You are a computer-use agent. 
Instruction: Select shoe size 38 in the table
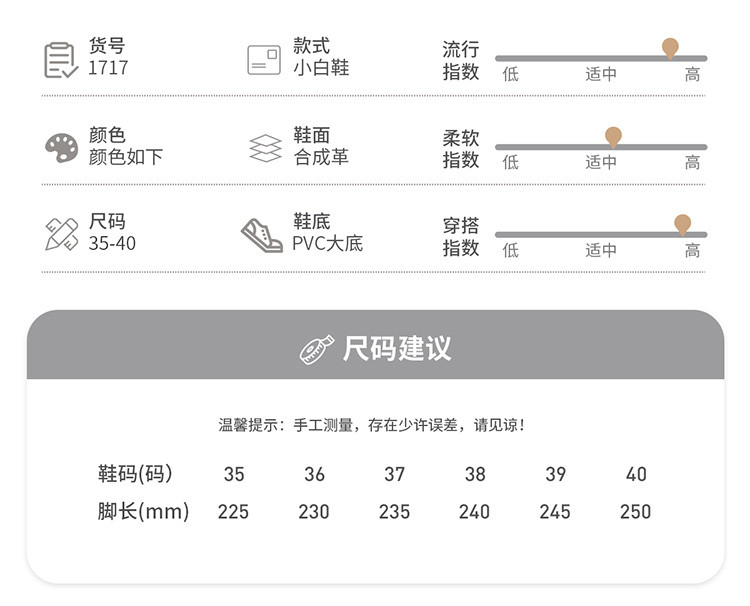[475, 474]
